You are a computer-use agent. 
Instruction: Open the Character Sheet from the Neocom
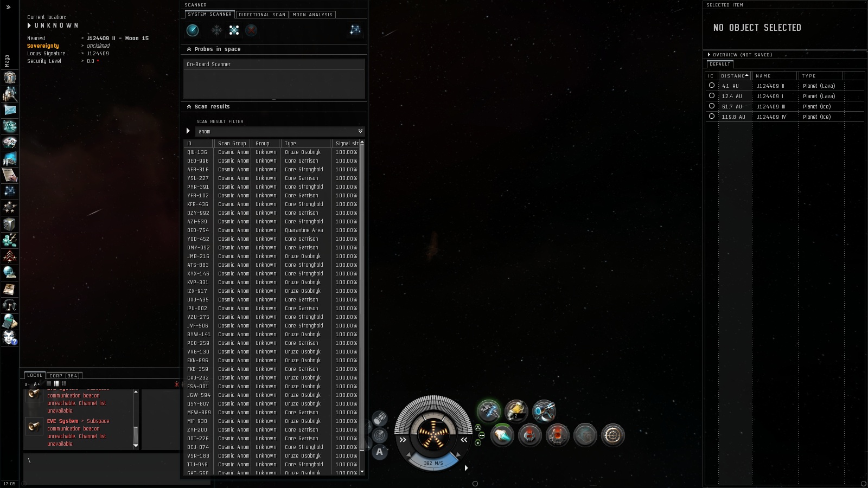tap(10, 78)
